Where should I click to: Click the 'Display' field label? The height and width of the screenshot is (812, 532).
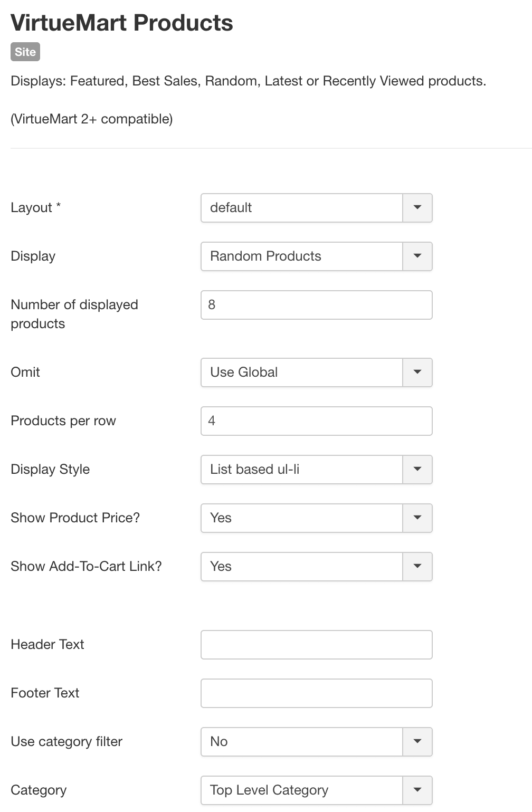click(x=33, y=256)
